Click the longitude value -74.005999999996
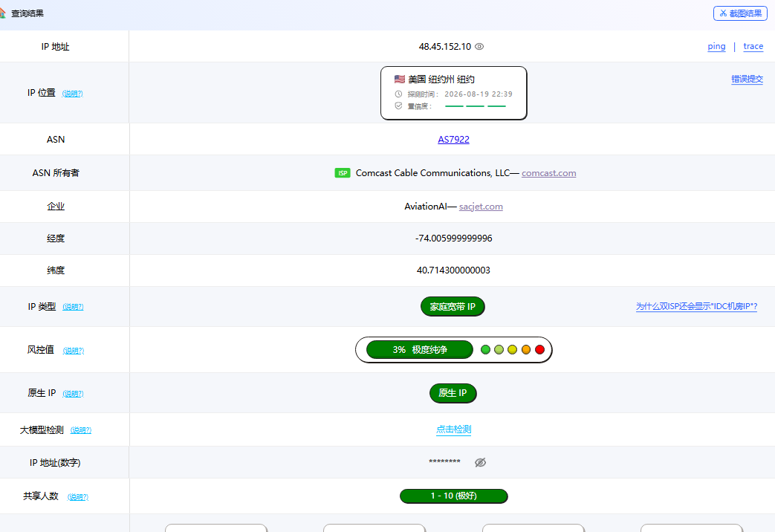 453,239
